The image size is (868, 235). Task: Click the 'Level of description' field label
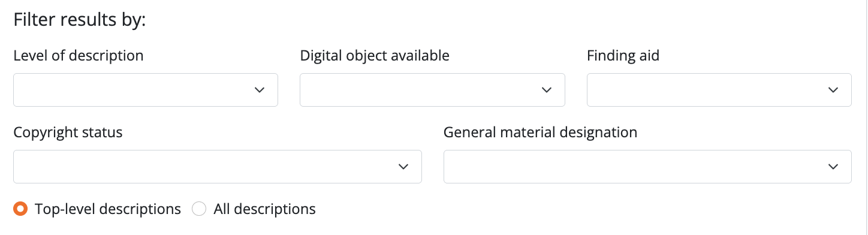pos(79,56)
